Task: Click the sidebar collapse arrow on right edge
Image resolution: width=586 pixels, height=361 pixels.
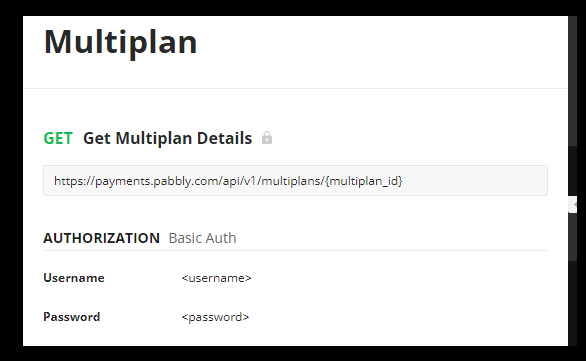Action: point(573,204)
